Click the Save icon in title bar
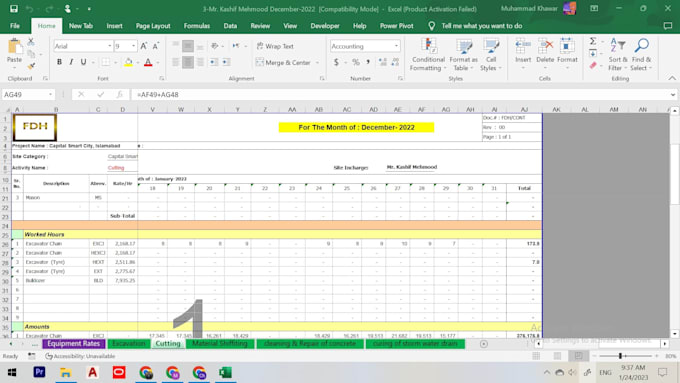Image resolution: width=680 pixels, height=383 pixels. pyautogui.click(x=14, y=9)
